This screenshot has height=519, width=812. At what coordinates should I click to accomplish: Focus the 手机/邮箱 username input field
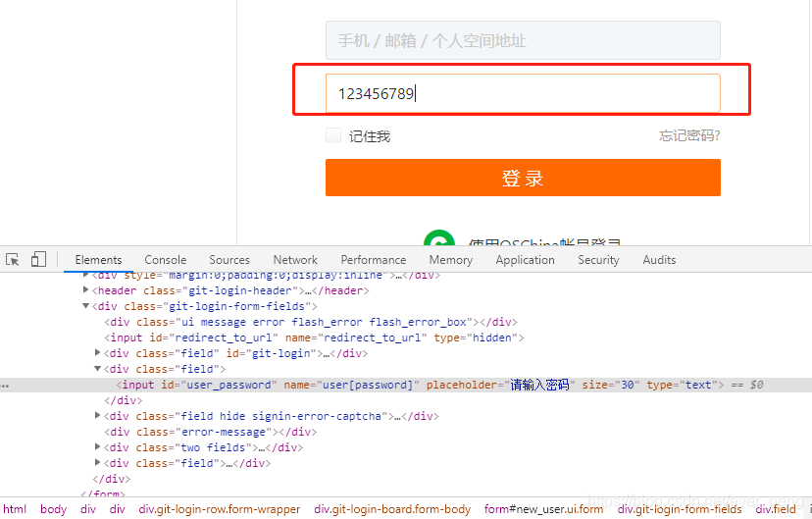tap(523, 40)
